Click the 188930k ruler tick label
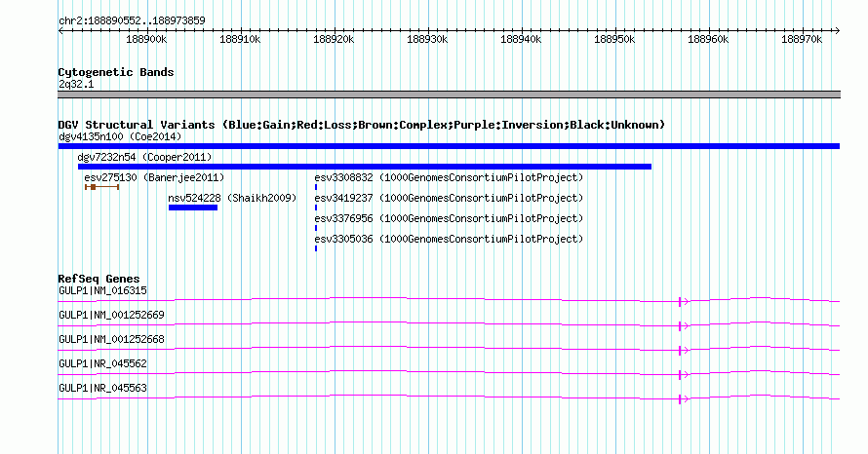Image resolution: width=868 pixels, height=454 pixels. click(427, 39)
